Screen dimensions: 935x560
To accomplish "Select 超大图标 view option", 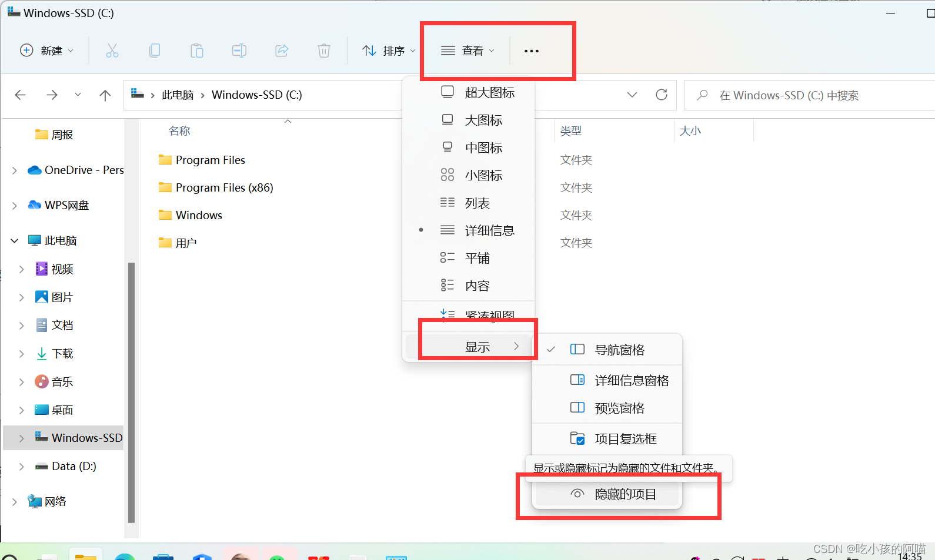I will (x=469, y=93).
